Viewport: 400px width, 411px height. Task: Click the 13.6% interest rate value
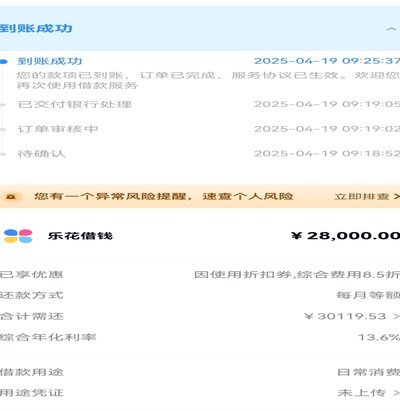point(379,337)
